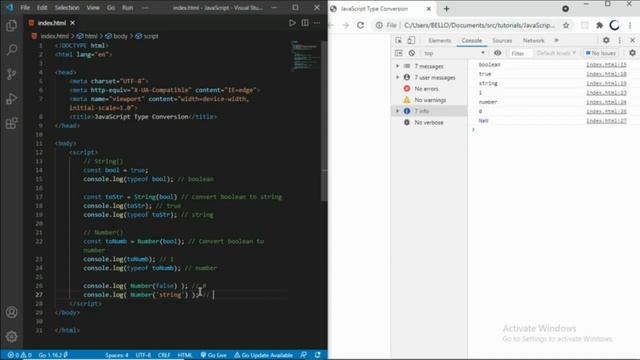Click the No Issues button
640x360 pixels.
pos(601,53)
